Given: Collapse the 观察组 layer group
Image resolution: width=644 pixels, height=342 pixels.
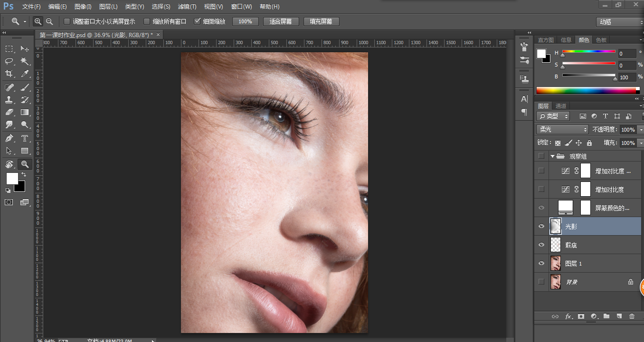Looking at the screenshot, I should [x=552, y=156].
